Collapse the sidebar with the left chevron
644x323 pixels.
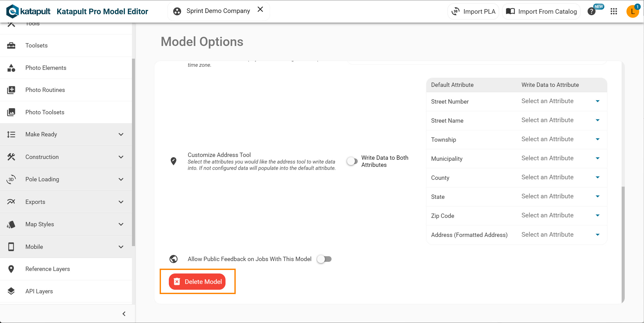pos(124,314)
